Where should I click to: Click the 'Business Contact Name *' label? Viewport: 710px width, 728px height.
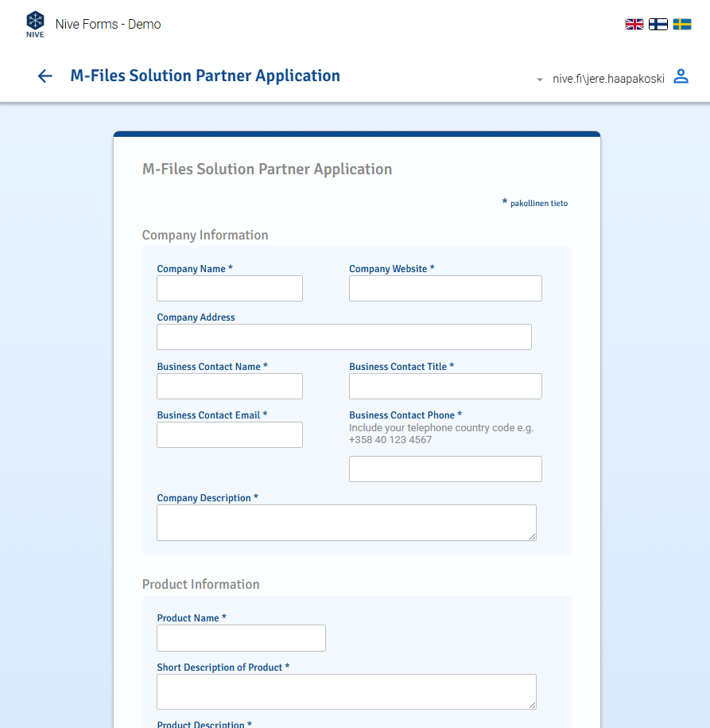(212, 366)
